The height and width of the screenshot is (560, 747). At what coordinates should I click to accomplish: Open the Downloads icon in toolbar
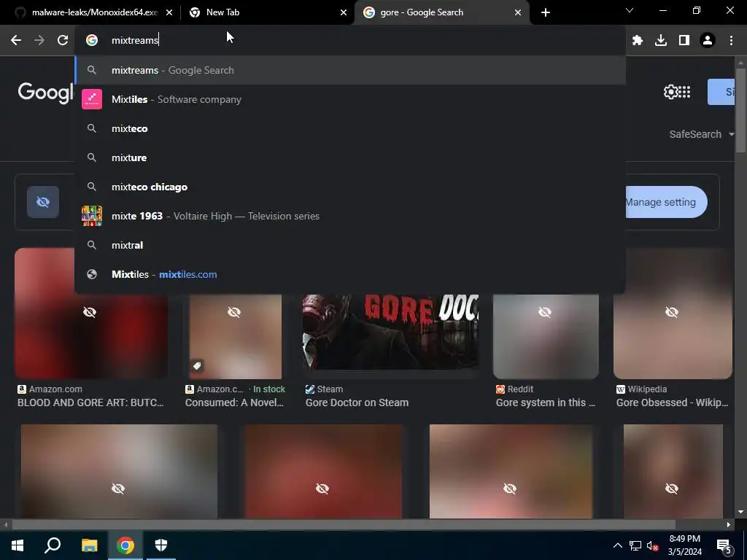[x=661, y=41]
